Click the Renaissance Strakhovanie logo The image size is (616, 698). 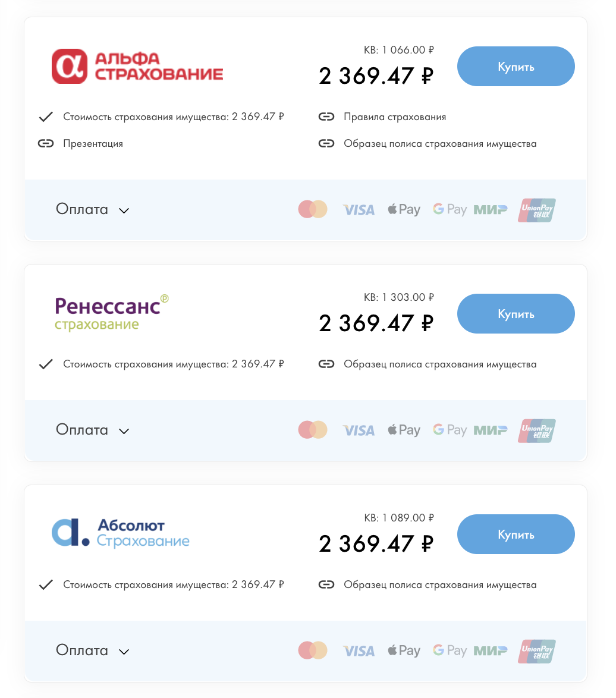click(x=112, y=312)
